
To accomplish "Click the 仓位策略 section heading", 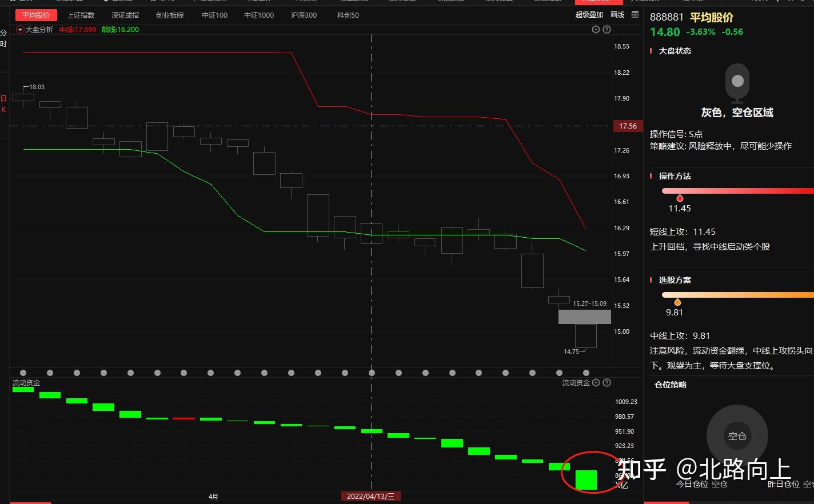I will pyautogui.click(x=671, y=385).
